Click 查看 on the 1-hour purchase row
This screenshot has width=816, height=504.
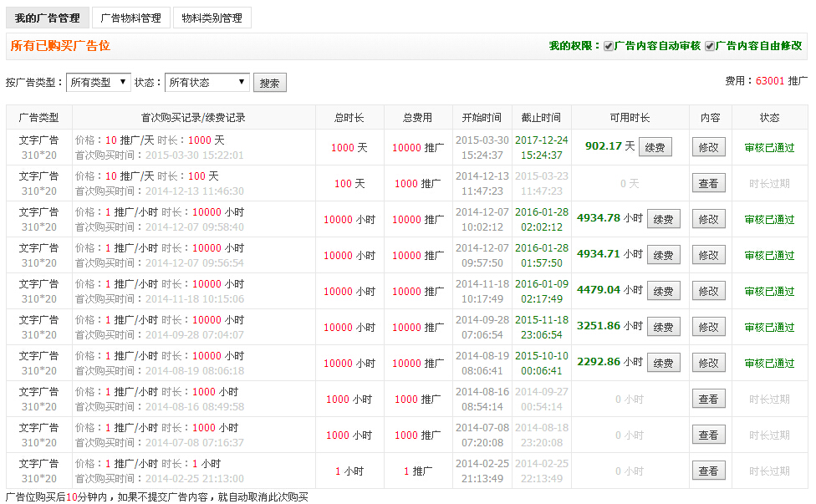[x=709, y=471]
